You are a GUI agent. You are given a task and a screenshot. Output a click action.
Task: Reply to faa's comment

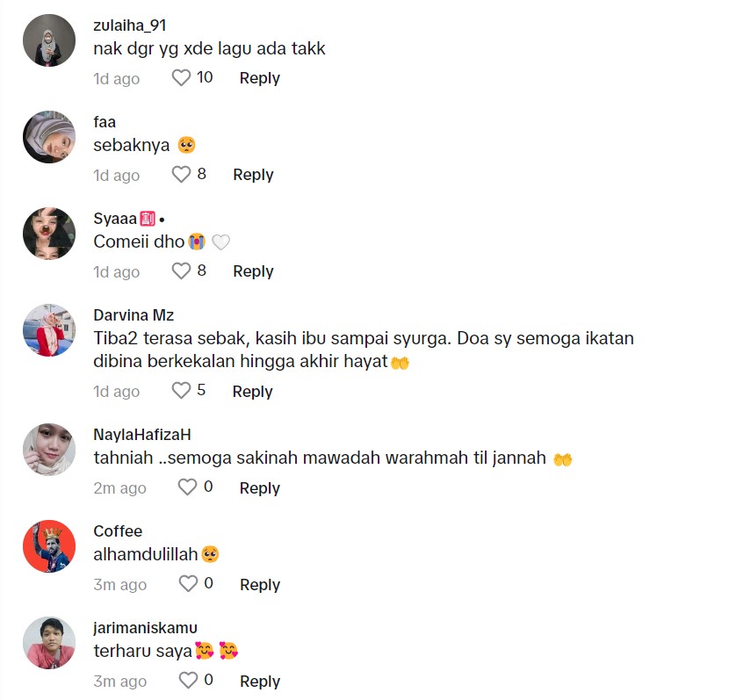[253, 175]
